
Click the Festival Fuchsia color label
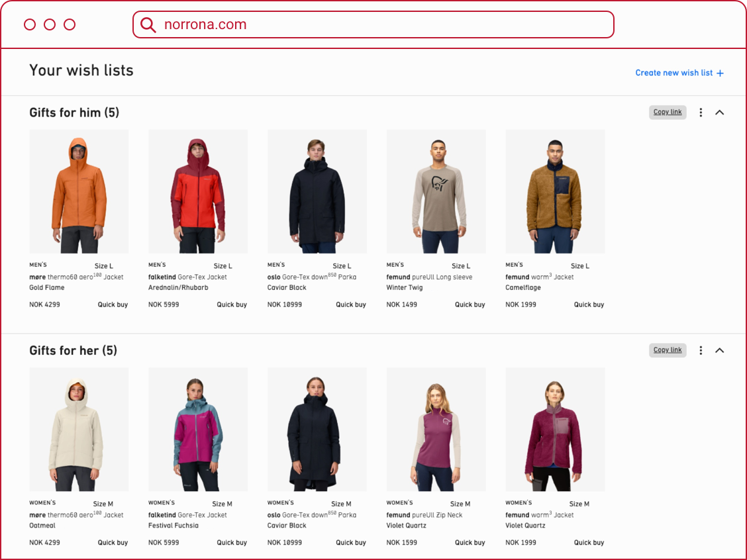(x=174, y=526)
